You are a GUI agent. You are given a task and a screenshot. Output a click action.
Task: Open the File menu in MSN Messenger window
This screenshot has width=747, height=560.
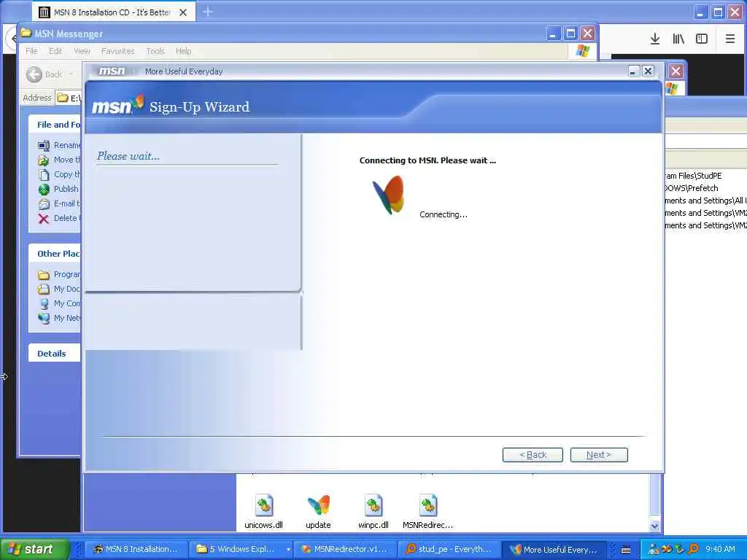click(31, 51)
